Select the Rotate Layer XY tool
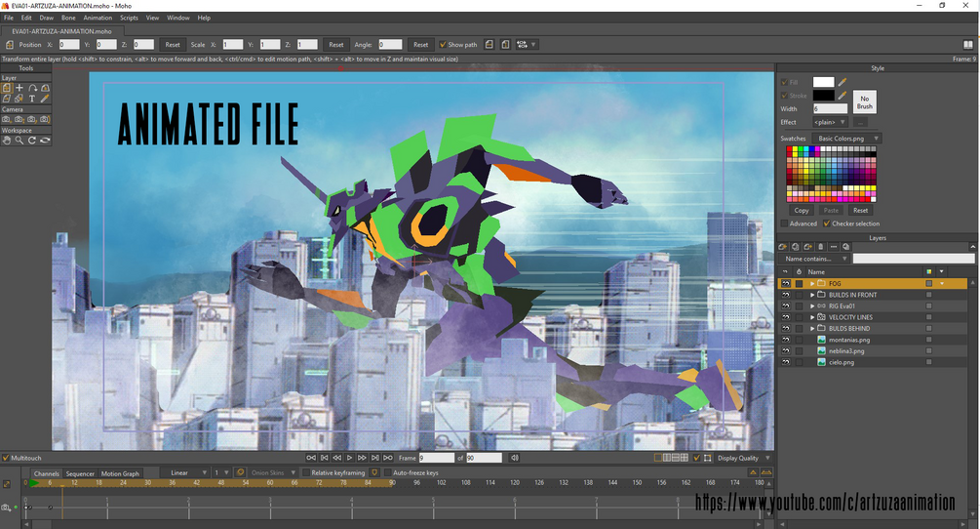Viewport: 980px width, 529px height. click(x=45, y=88)
